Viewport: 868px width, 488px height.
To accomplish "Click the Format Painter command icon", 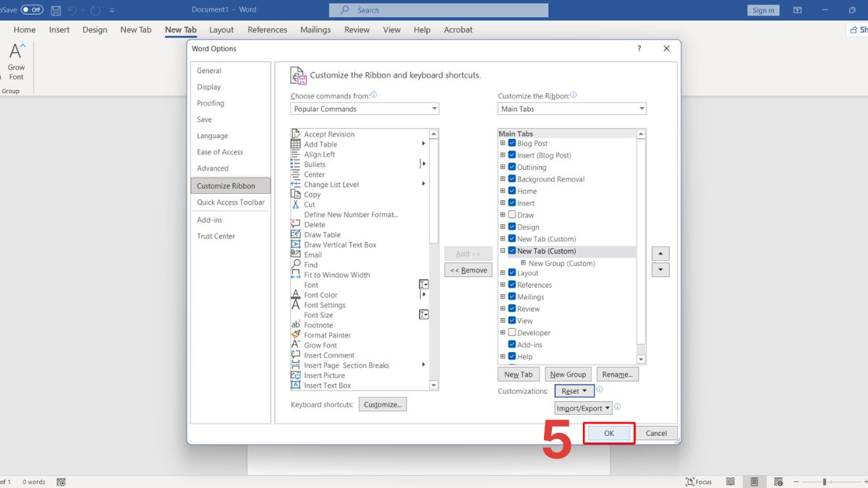I will 296,335.
